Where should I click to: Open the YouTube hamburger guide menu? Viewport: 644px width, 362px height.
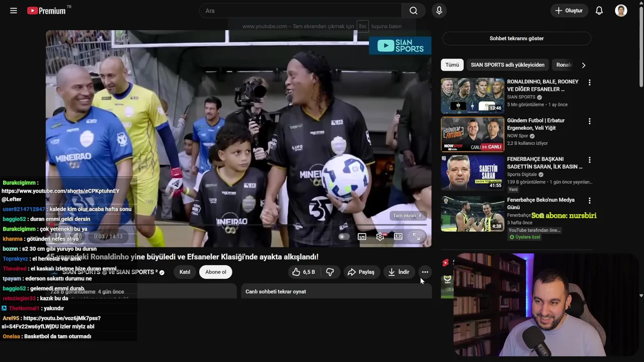[14, 11]
